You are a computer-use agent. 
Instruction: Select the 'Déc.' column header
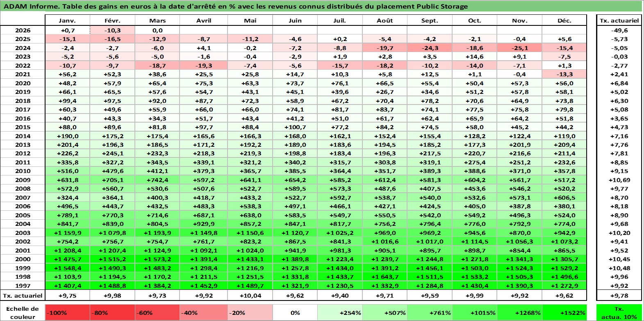[564, 20]
